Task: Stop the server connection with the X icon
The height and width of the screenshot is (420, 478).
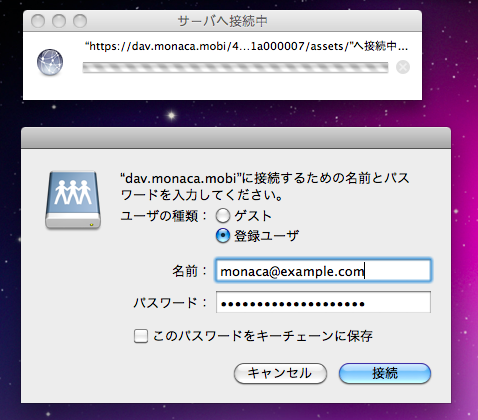Action: 403,67
